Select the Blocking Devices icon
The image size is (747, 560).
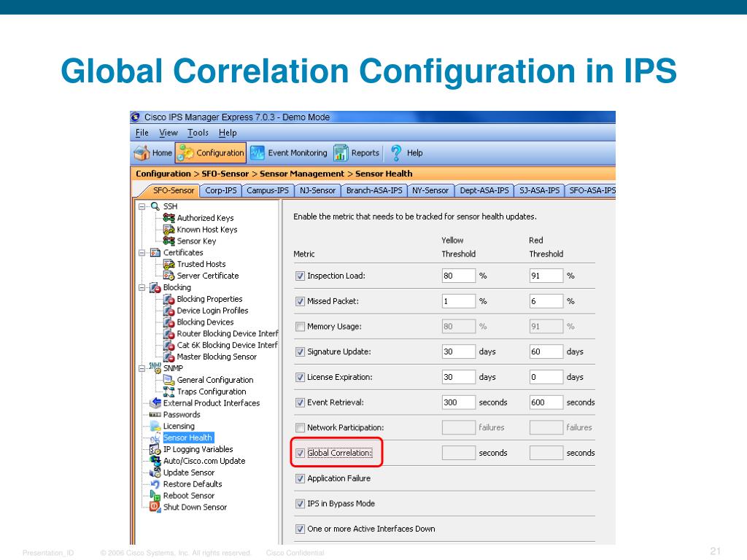pos(169,322)
